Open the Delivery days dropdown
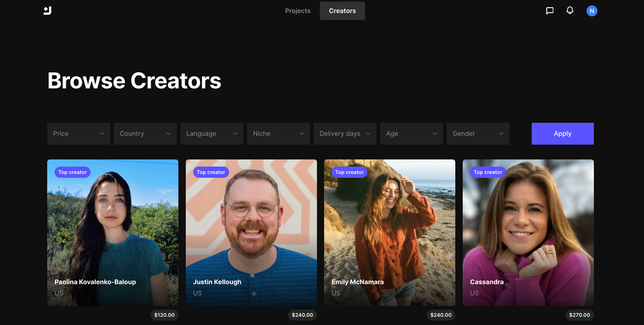 tap(345, 134)
